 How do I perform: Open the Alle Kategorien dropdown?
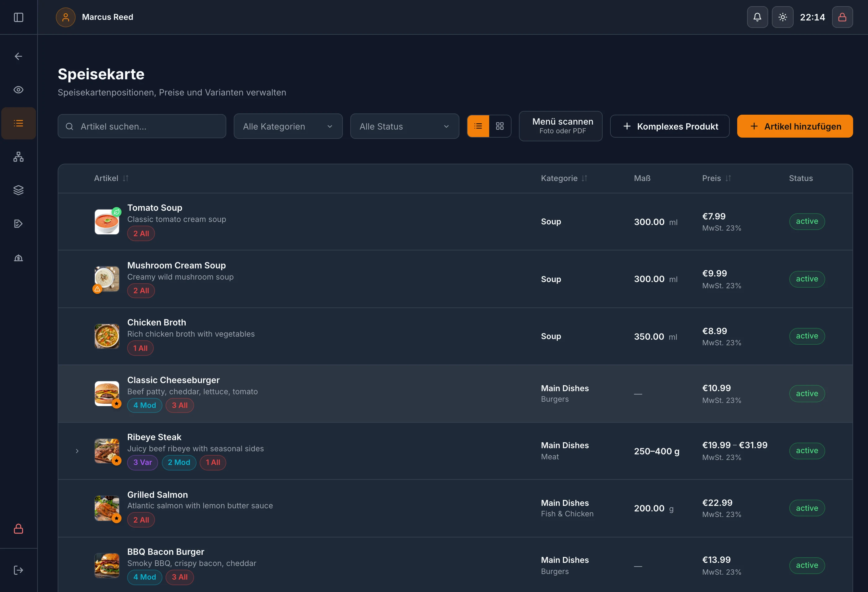coord(288,126)
